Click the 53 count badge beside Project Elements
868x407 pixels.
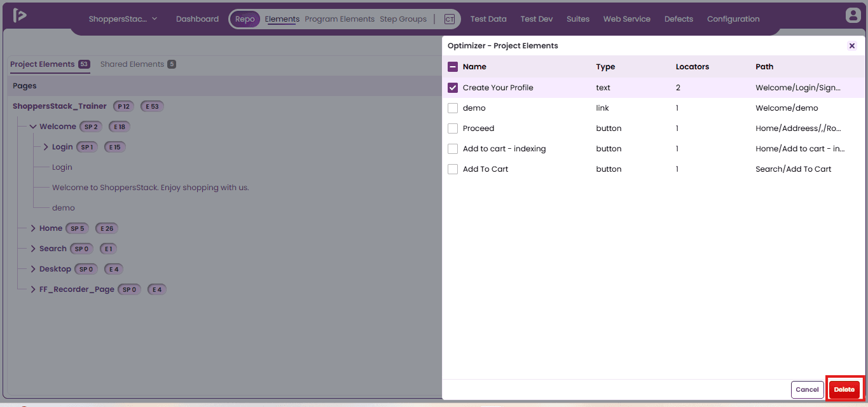pos(84,64)
